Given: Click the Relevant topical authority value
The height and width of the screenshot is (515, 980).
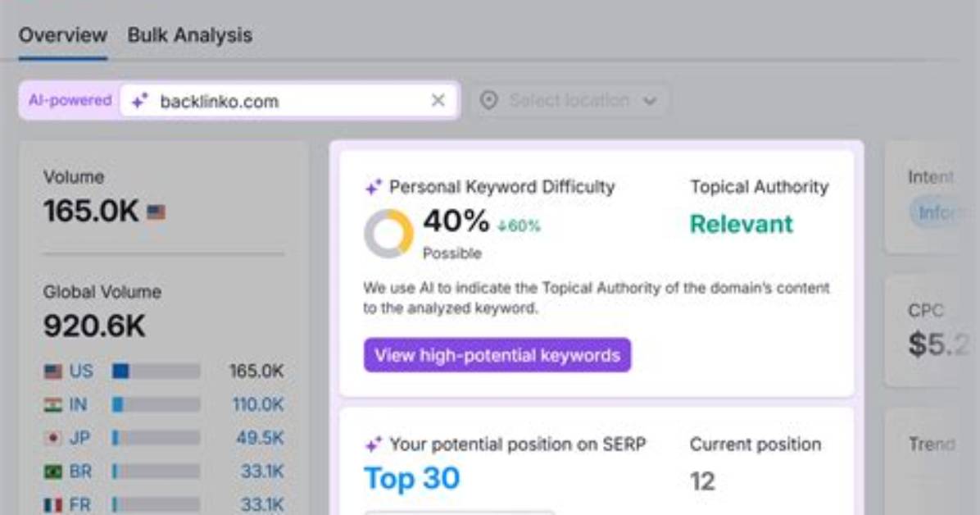Looking at the screenshot, I should 742,224.
